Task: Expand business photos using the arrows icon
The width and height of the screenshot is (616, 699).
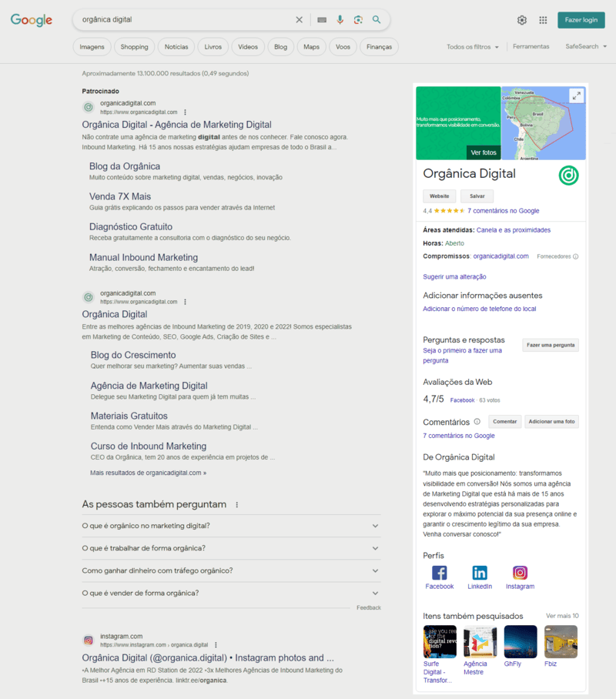Action: 577,95
